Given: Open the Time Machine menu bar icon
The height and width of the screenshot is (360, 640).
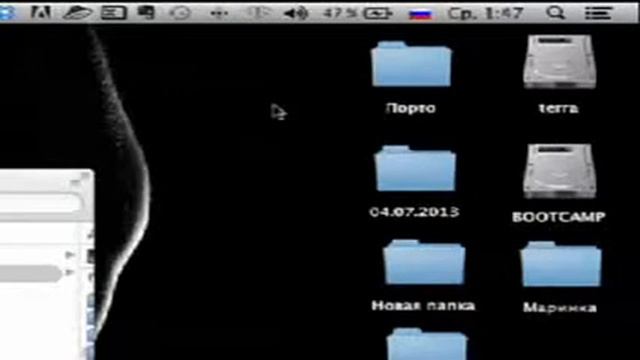Looking at the screenshot, I should [180, 13].
